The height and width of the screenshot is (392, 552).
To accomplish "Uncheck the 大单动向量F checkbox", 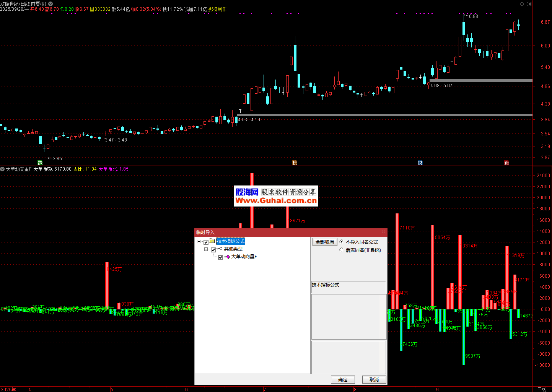I will [220, 257].
